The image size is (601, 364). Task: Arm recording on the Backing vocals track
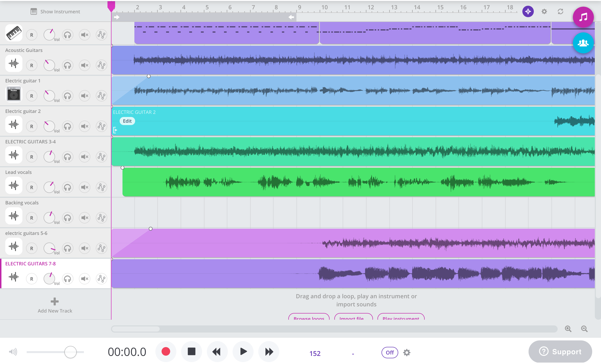point(31,217)
